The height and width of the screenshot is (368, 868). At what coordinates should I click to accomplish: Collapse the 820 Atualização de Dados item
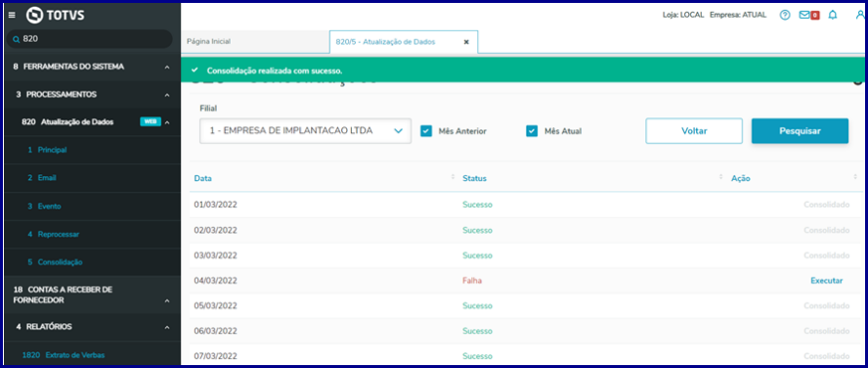(166, 122)
